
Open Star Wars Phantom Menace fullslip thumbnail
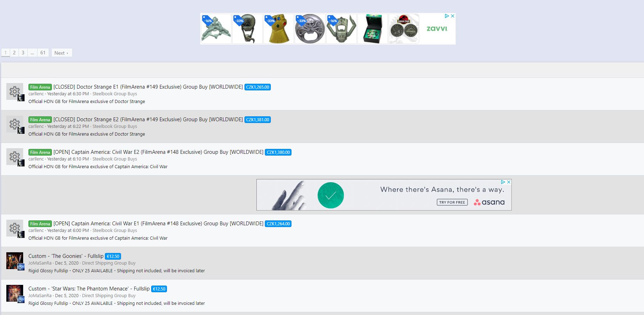coord(15,293)
